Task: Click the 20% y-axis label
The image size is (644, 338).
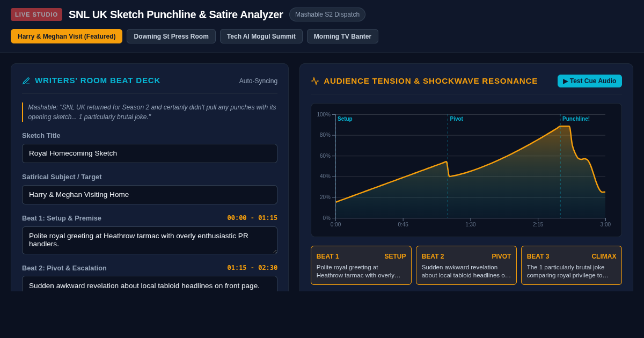Action: tap(325, 197)
